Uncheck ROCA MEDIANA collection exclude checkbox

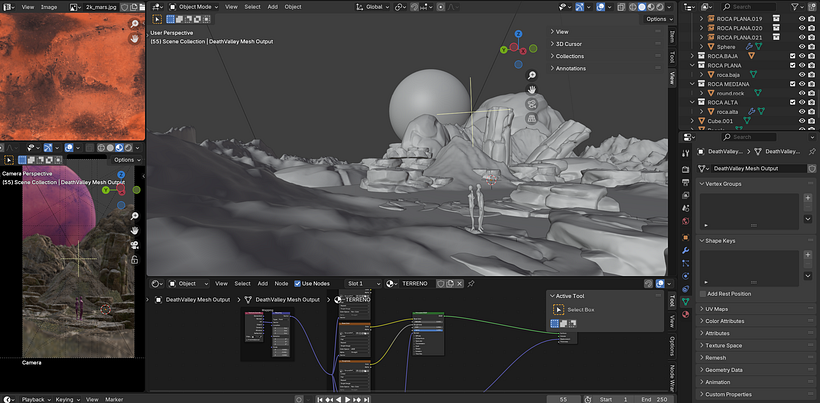[792, 84]
